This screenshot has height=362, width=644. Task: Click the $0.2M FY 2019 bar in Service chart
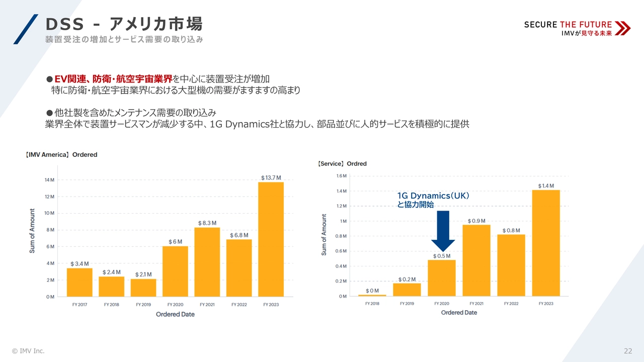pos(407,290)
